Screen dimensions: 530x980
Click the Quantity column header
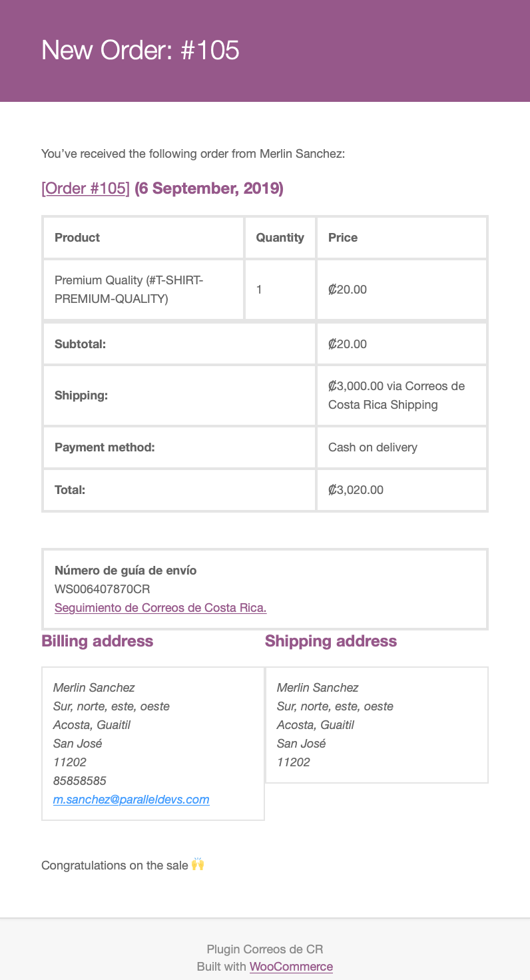coord(280,238)
